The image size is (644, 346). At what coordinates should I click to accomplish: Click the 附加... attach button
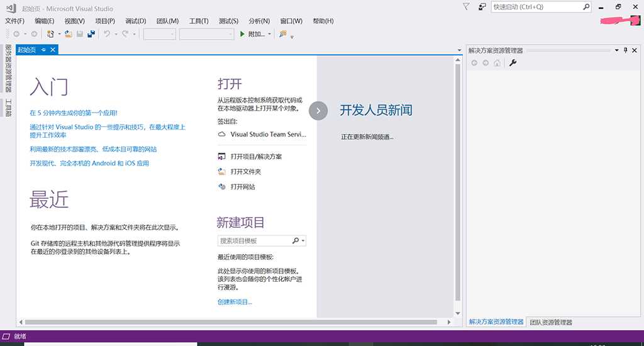pyautogui.click(x=257, y=34)
